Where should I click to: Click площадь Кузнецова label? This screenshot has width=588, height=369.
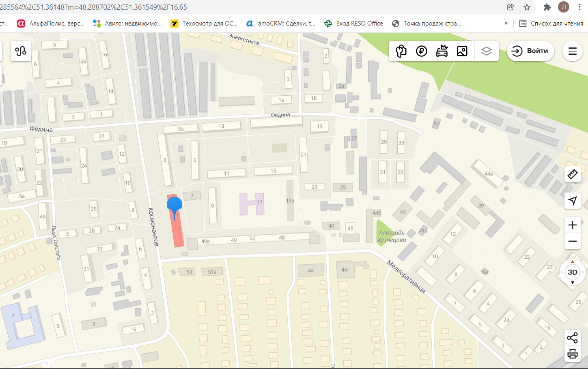click(x=392, y=236)
